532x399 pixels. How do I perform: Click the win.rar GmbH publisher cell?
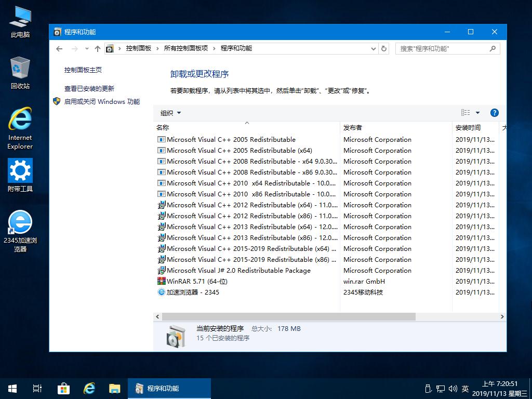point(364,281)
